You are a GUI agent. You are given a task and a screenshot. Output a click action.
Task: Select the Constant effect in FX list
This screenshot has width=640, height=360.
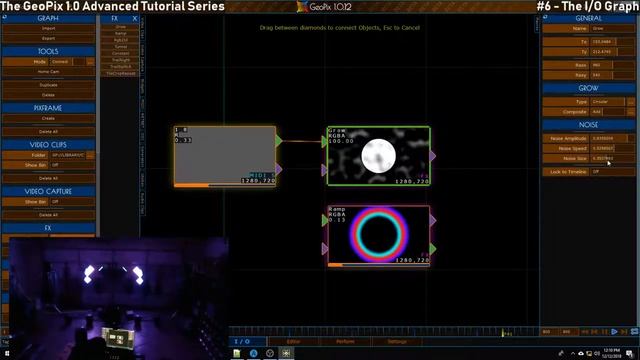point(120,53)
